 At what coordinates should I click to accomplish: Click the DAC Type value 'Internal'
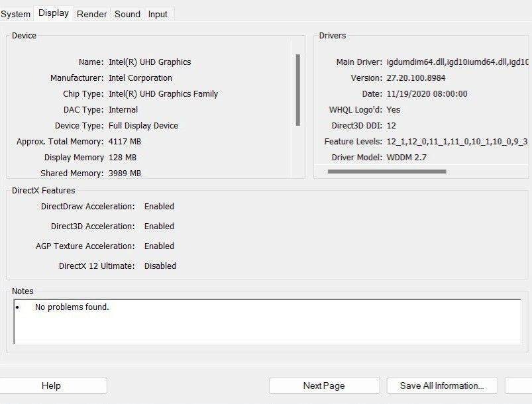click(123, 110)
